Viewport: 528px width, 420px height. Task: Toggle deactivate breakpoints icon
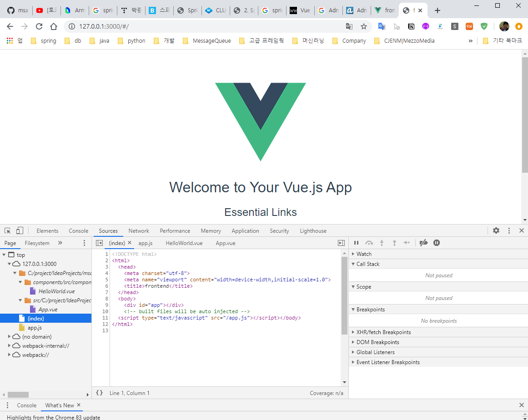pos(423,243)
